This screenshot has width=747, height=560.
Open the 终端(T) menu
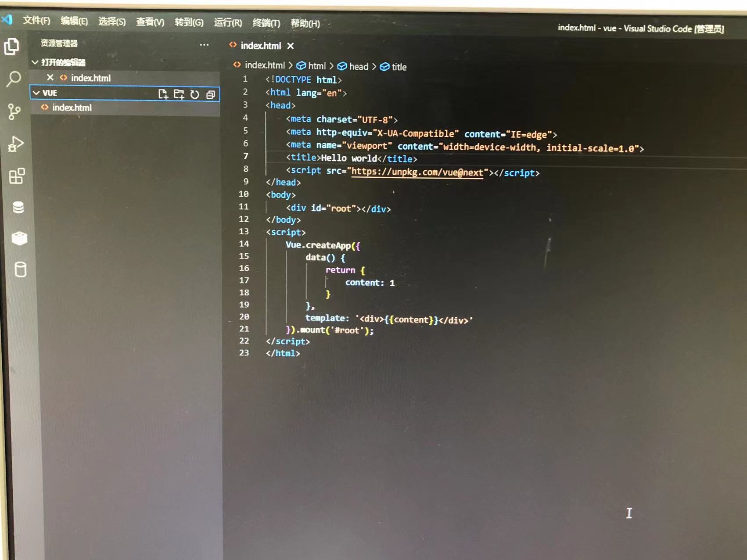[266, 23]
